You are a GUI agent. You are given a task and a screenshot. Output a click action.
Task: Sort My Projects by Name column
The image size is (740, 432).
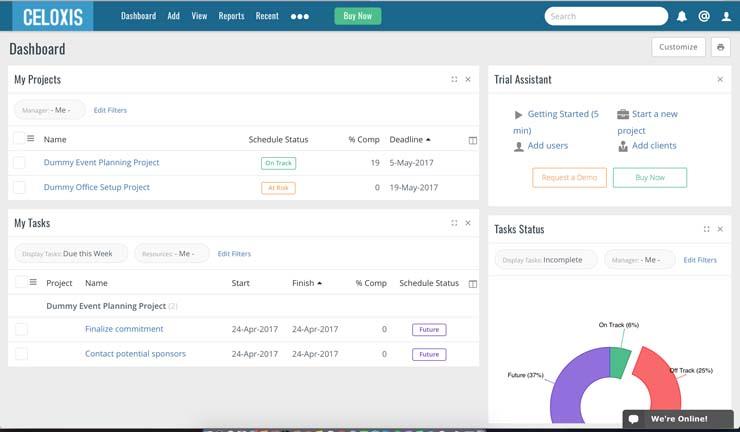(55, 140)
